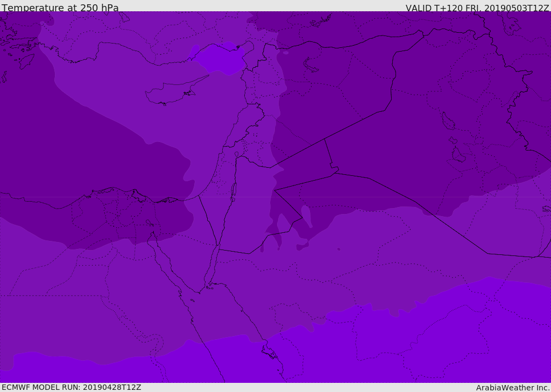Click the 'ECMWF MODEL RUN: 20190428T12Z' text

point(72,387)
